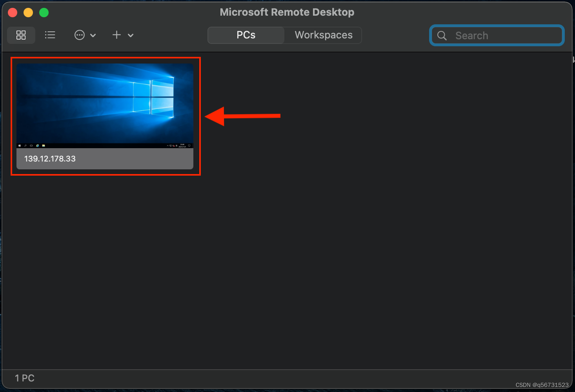
Task: Click the plus Add PC icon
Action: pos(116,35)
